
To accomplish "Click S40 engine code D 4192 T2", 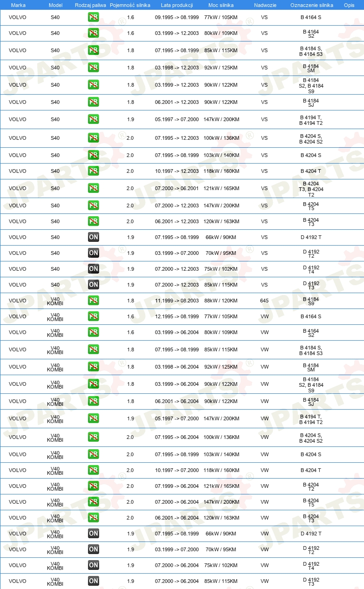I will 311,253.
